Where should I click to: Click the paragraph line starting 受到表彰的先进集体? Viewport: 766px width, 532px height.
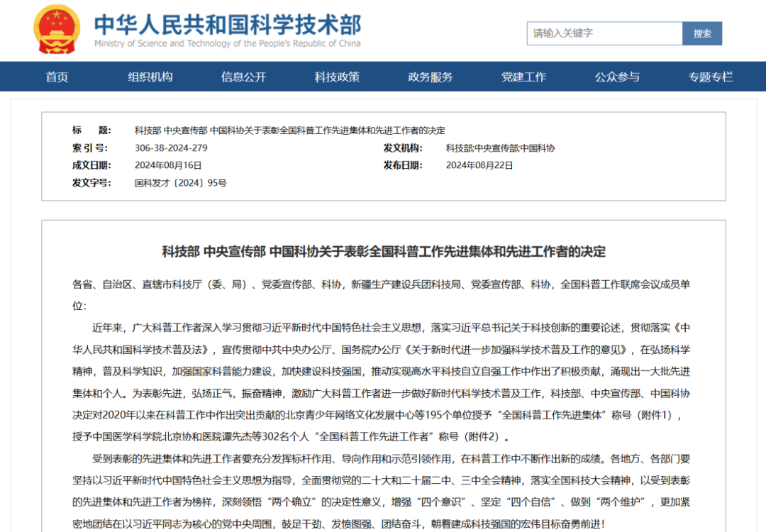pyautogui.click(x=392, y=459)
